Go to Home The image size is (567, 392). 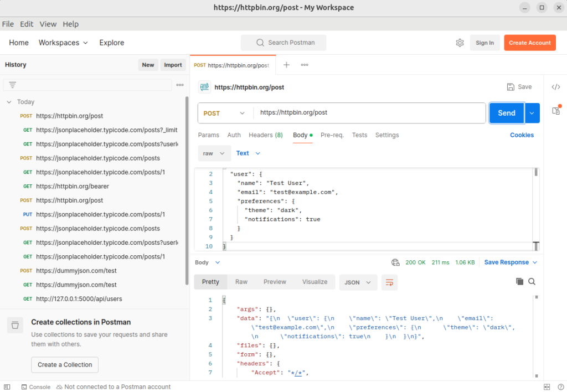(x=19, y=43)
